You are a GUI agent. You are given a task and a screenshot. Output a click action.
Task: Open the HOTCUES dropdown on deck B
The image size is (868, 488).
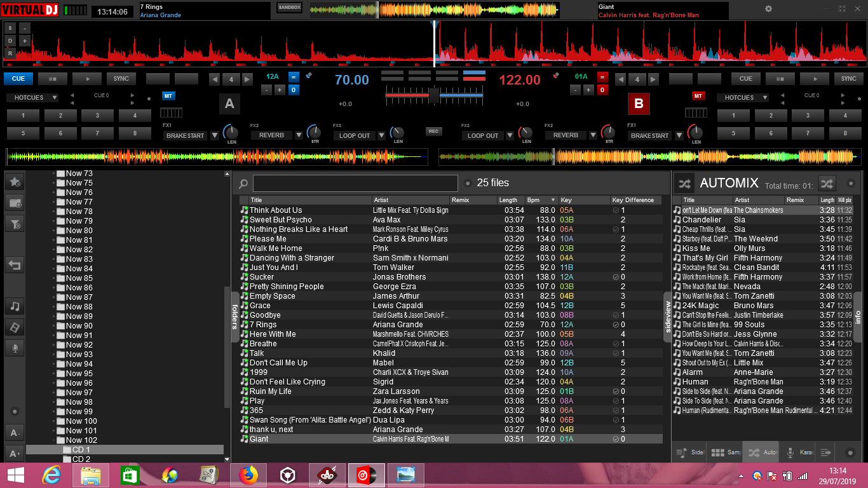point(743,98)
